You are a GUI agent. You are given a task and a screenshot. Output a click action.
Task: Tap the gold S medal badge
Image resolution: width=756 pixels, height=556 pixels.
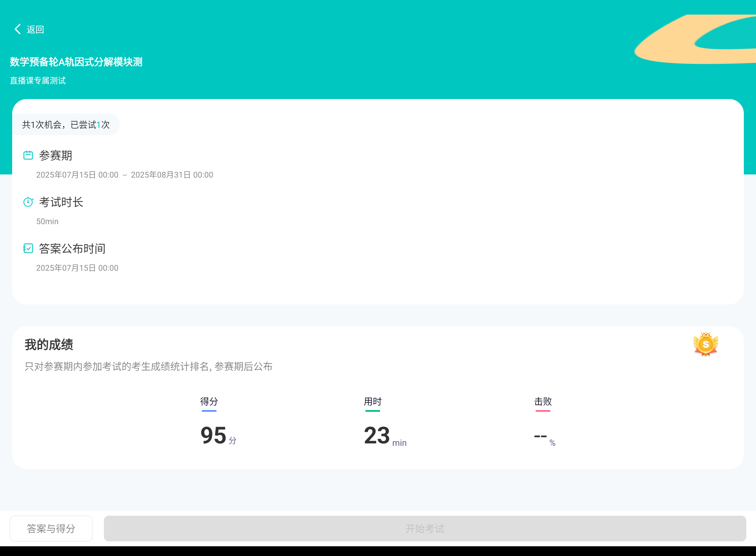click(706, 344)
